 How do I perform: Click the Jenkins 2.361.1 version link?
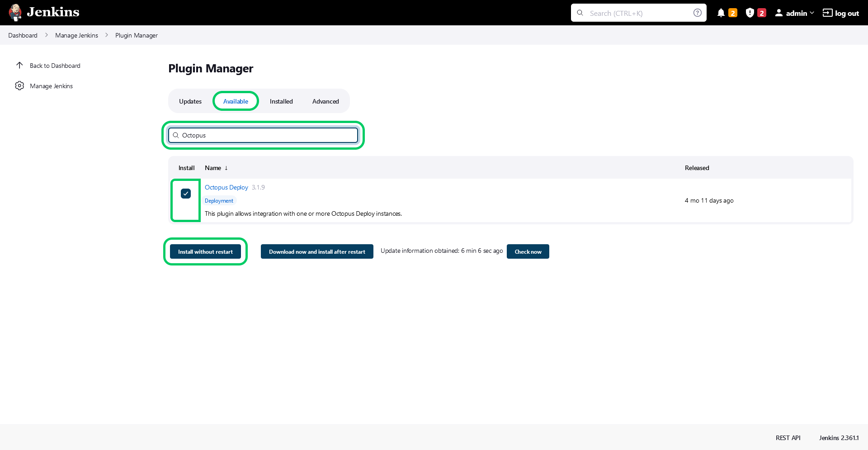coord(839,438)
